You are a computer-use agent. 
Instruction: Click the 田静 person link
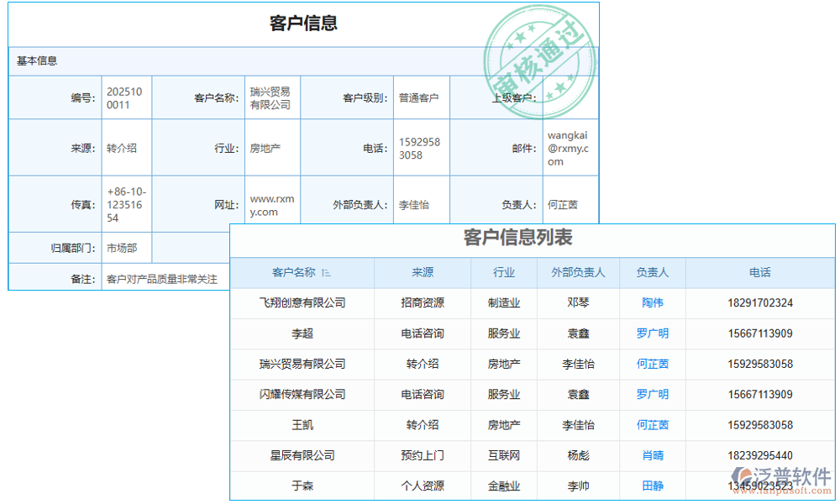[x=653, y=486]
